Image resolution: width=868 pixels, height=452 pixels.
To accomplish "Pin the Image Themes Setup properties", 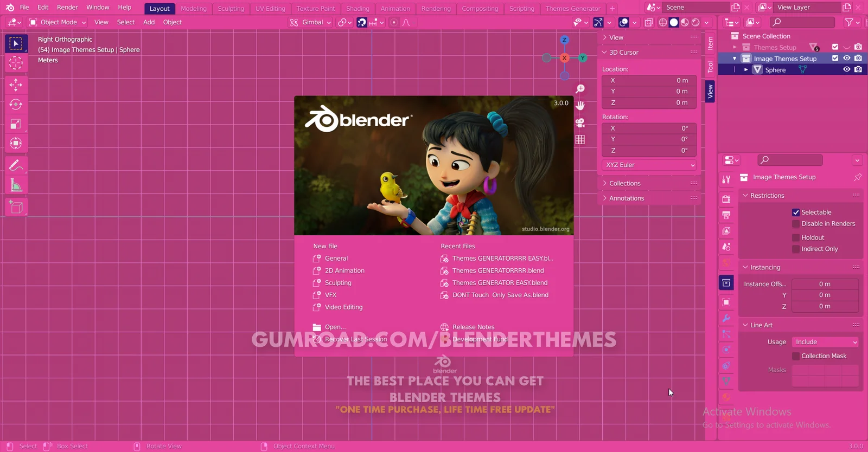I will (858, 177).
